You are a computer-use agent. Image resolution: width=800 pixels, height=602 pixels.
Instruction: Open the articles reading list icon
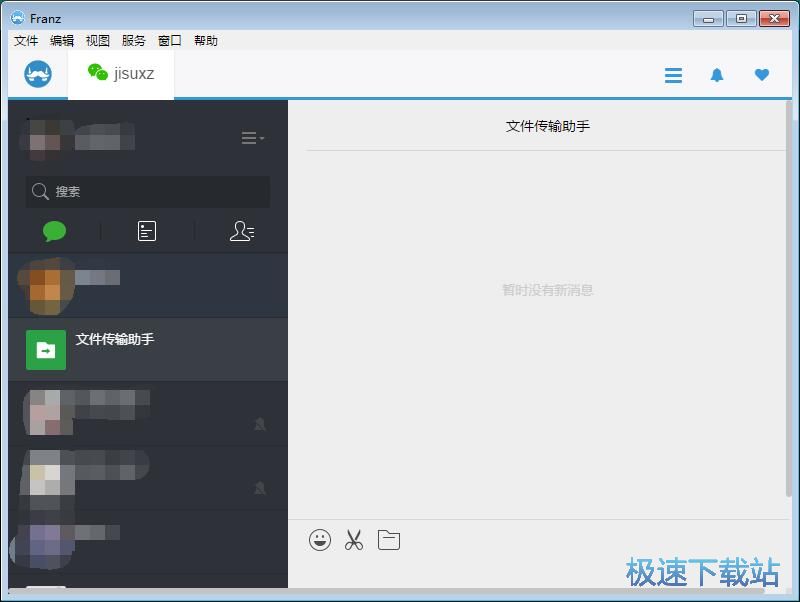147,231
